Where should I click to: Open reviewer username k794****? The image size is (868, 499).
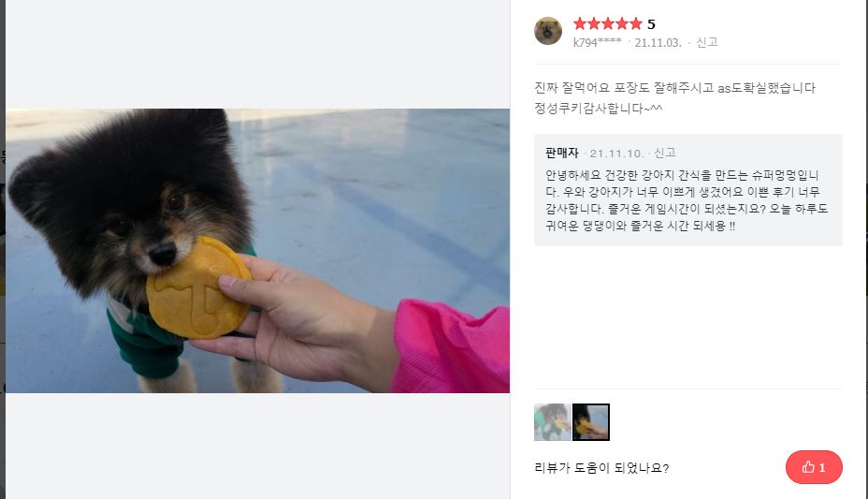597,42
